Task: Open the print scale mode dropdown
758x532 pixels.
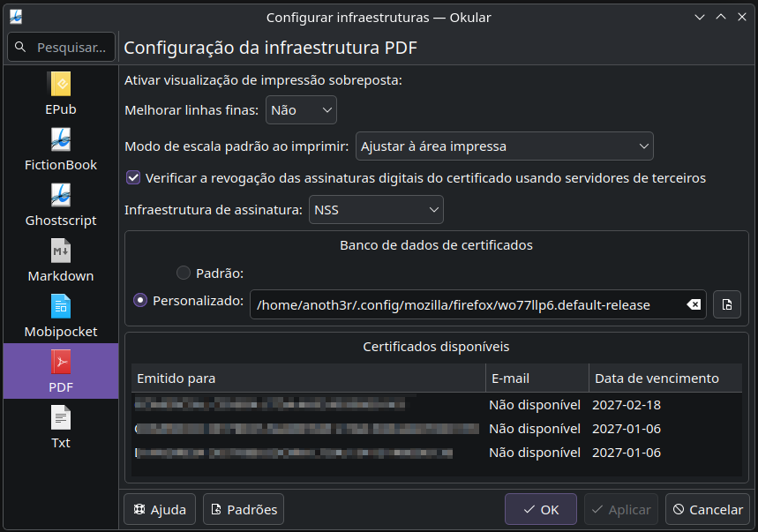Action: (x=505, y=146)
